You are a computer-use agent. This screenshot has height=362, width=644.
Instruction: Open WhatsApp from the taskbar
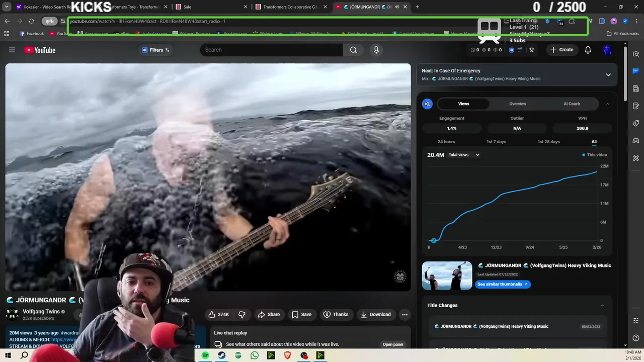(x=255, y=355)
